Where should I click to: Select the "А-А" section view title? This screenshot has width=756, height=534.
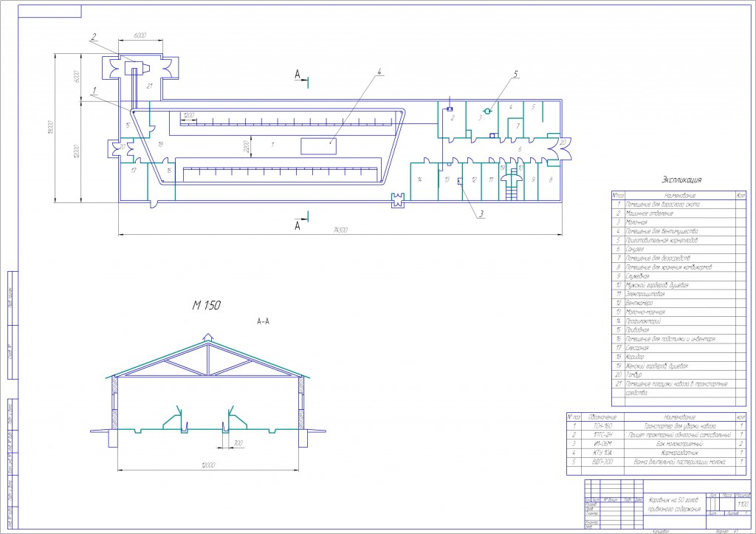coord(263,321)
